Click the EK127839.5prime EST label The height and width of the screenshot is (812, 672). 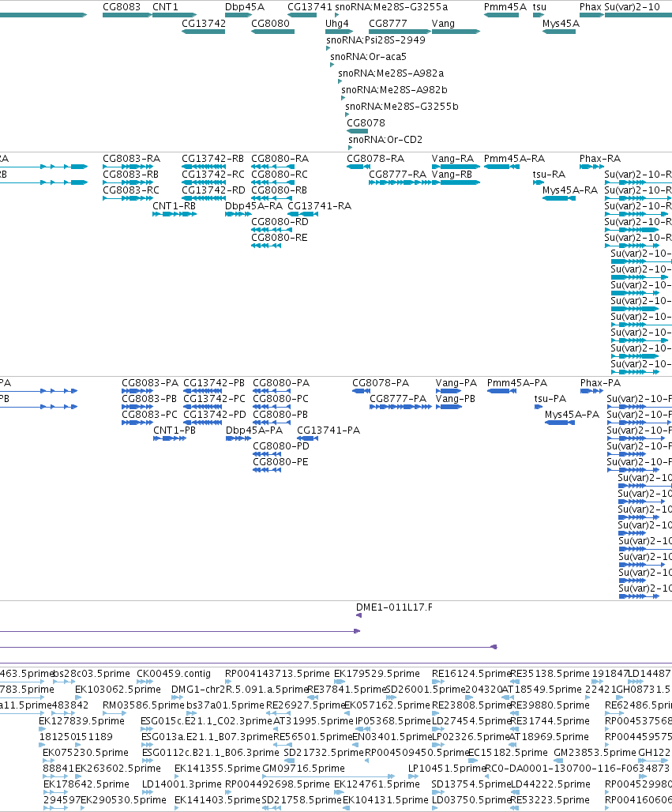click(x=82, y=721)
